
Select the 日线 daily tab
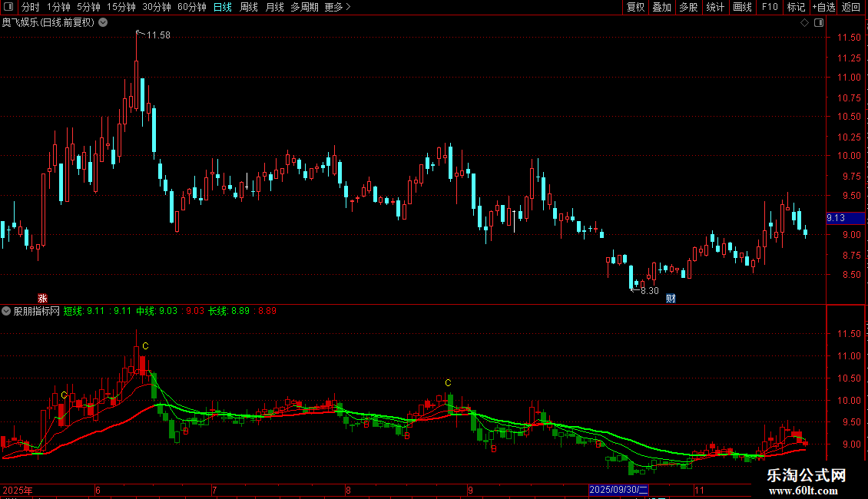point(223,7)
